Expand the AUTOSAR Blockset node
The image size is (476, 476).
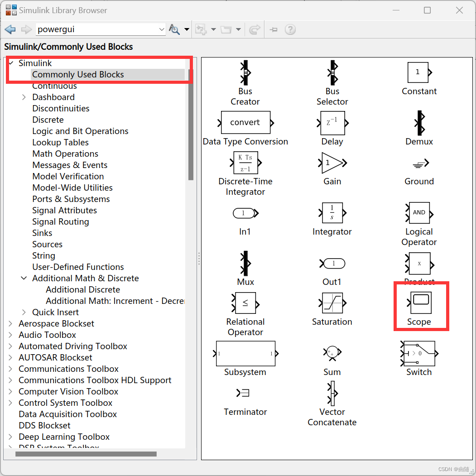tap(10, 357)
